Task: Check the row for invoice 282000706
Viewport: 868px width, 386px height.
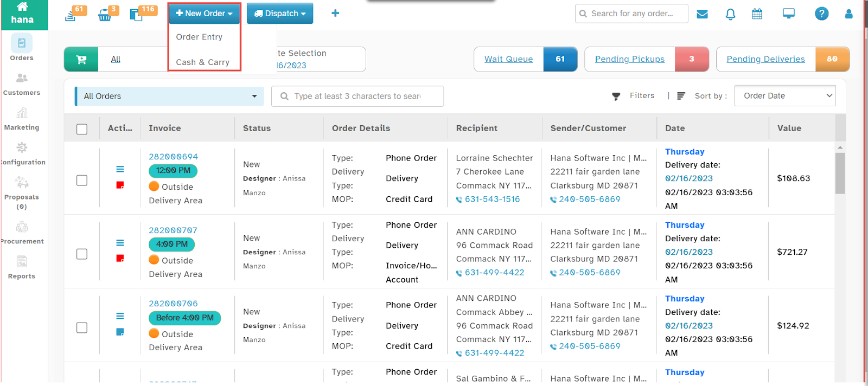Action: pos(82,327)
